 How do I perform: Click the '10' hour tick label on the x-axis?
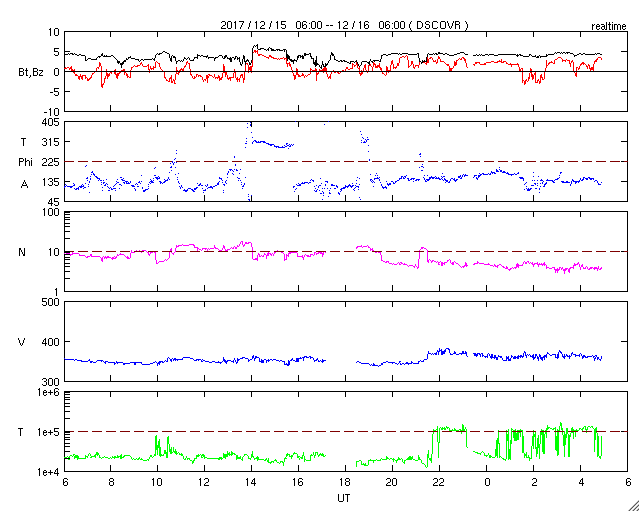click(x=157, y=483)
